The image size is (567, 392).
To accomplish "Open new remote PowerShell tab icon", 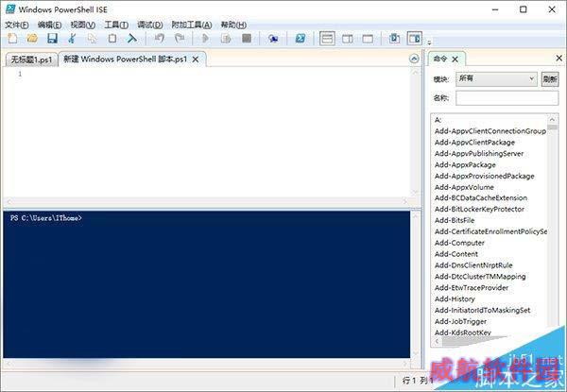I will click(273, 39).
